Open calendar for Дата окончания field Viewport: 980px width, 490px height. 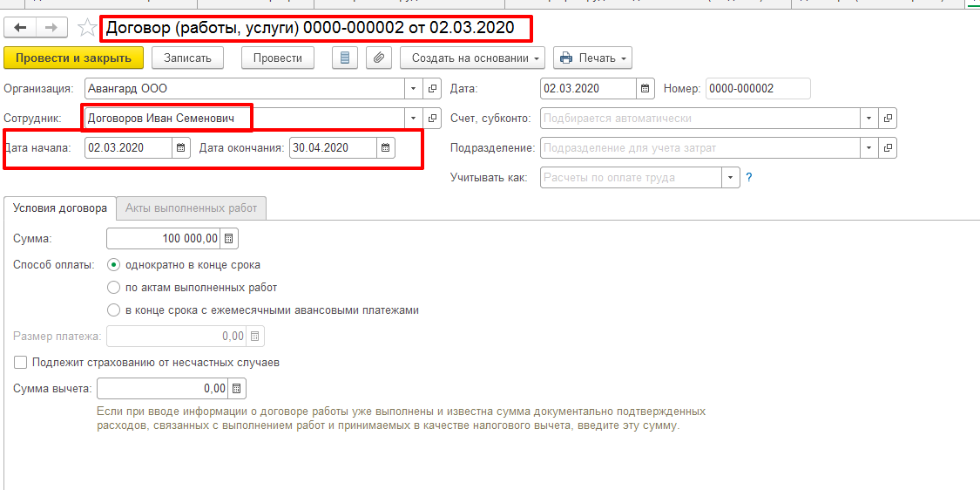click(385, 148)
